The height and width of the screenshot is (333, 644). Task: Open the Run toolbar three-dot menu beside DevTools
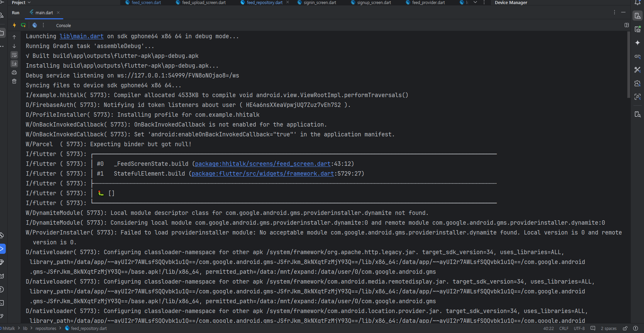tap(43, 25)
